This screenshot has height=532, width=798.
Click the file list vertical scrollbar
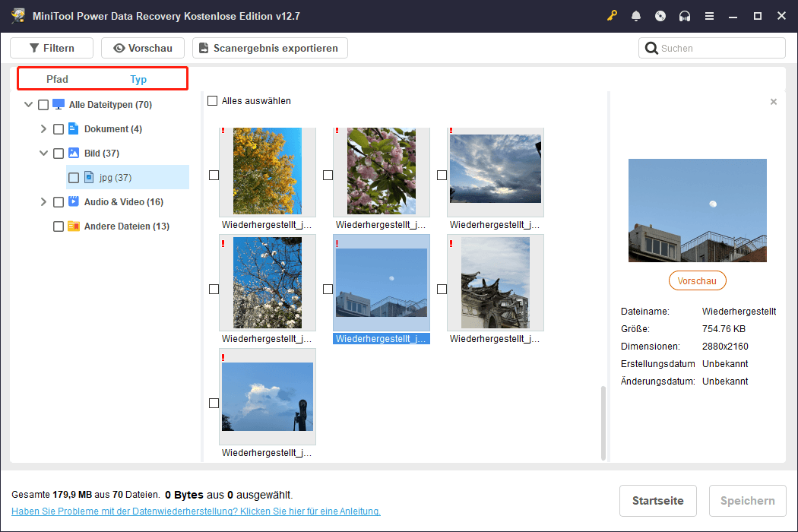[x=604, y=422]
